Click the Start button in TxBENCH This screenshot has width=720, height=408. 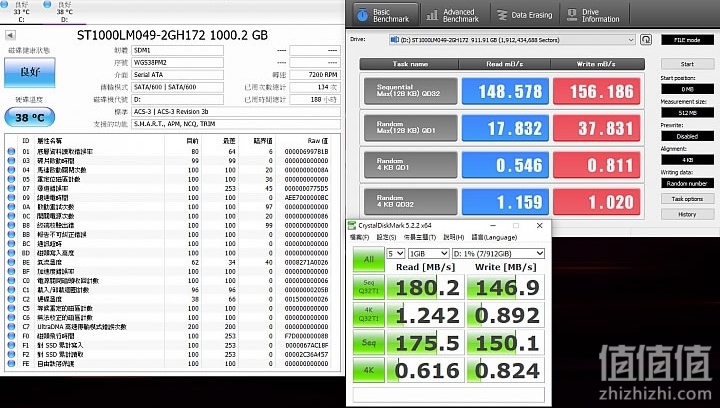(687, 64)
